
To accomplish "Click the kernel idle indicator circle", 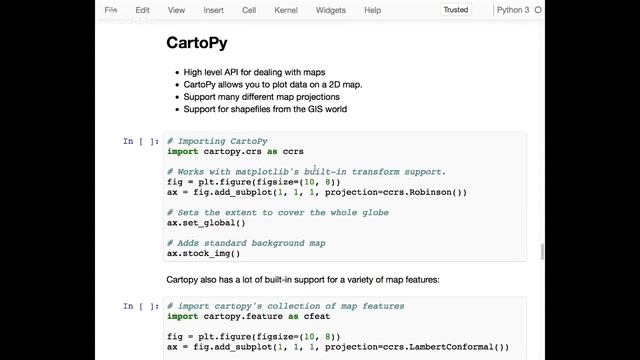I will tap(538, 10).
